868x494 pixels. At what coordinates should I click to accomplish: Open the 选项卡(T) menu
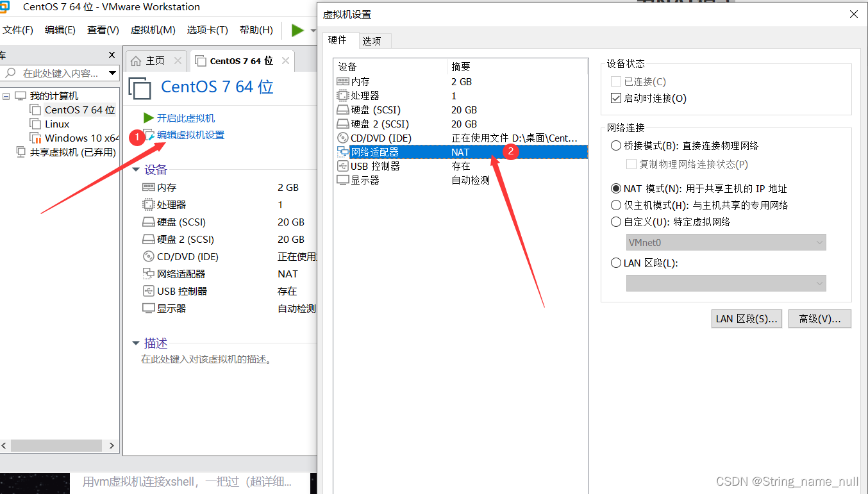(x=208, y=30)
